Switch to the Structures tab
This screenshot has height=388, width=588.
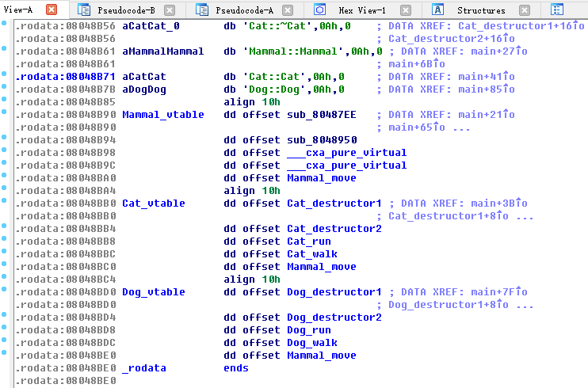pyautogui.click(x=481, y=10)
